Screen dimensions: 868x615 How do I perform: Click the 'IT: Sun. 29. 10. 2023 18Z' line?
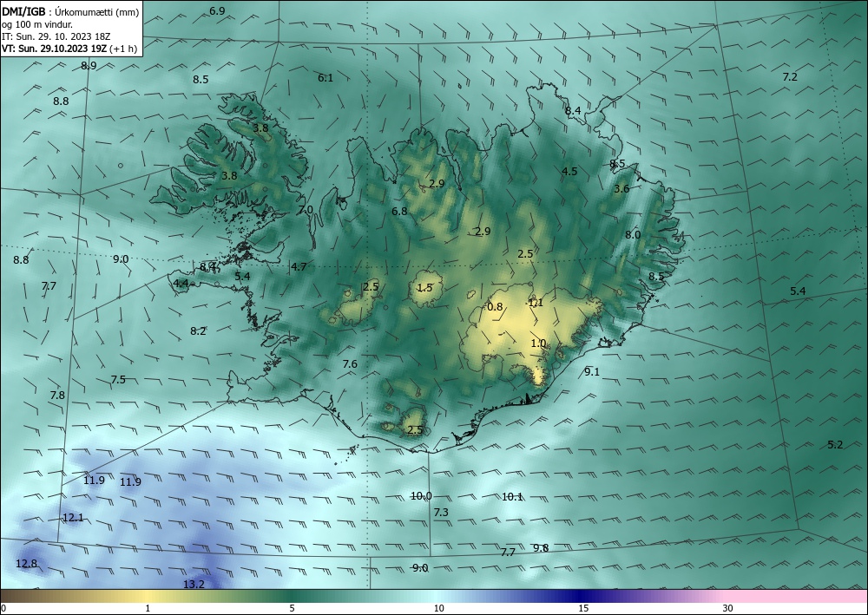tap(56, 36)
